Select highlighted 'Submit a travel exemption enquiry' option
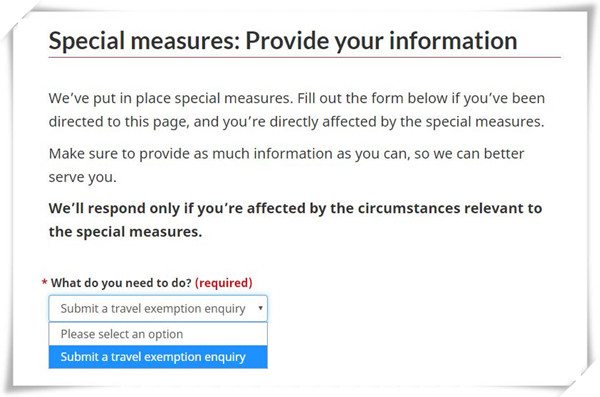Image resolution: width=600 pixels, height=397 pixels. coord(158,357)
